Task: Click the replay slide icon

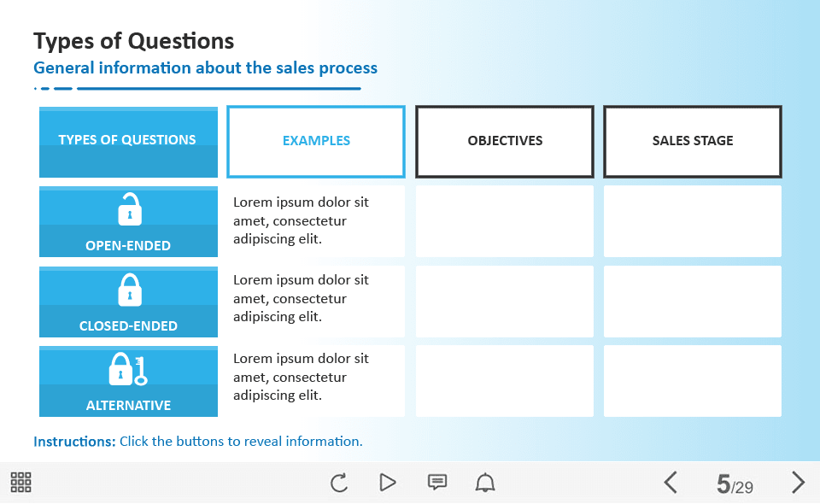Action: (339, 483)
